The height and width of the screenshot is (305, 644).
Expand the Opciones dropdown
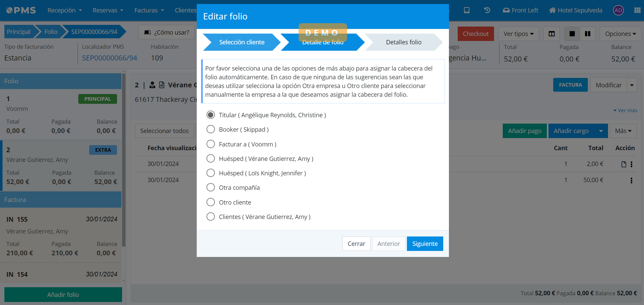coord(620,34)
